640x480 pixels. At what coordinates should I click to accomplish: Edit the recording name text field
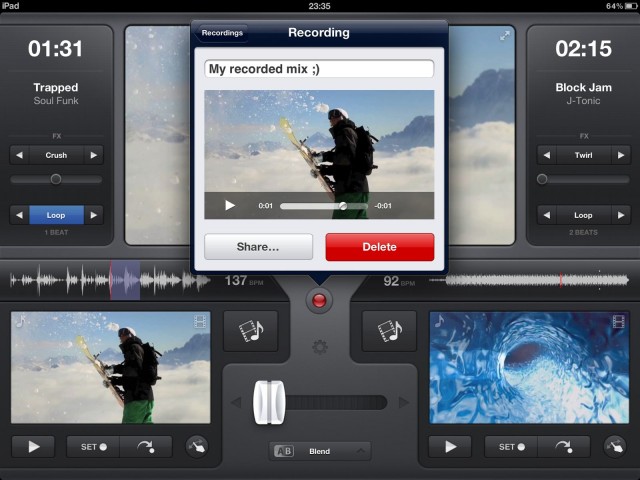(319, 69)
